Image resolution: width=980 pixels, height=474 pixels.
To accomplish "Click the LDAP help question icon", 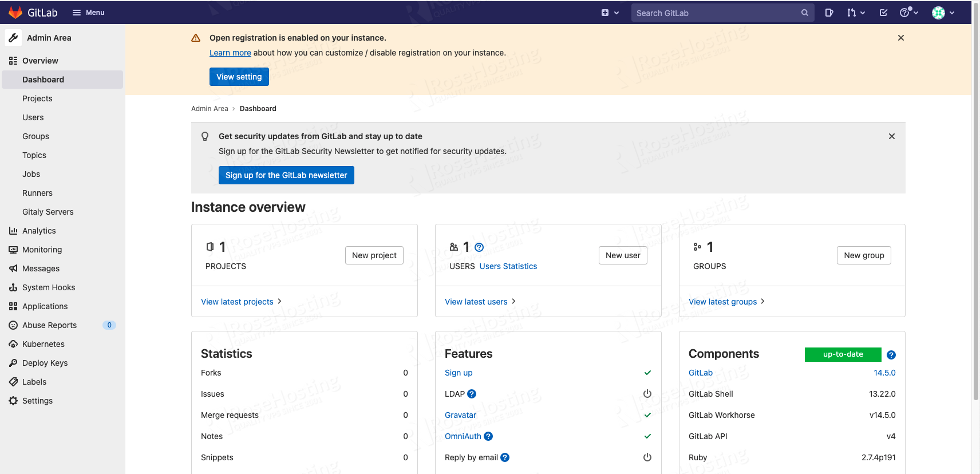I will [472, 394].
